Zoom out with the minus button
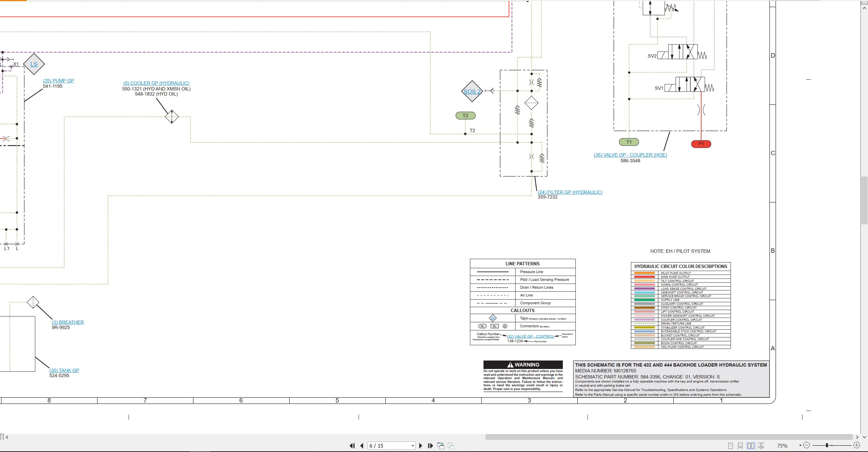868x452 pixels. (x=807, y=445)
